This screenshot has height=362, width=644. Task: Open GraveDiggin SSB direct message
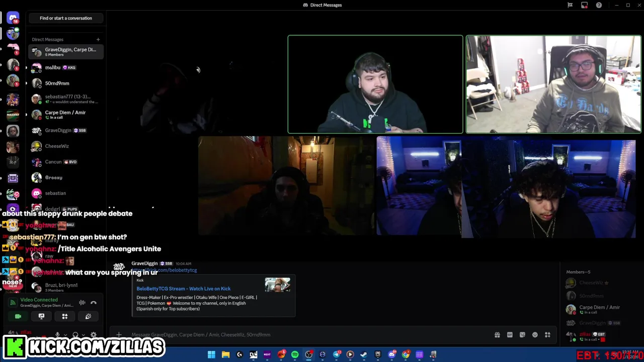[66, 130]
